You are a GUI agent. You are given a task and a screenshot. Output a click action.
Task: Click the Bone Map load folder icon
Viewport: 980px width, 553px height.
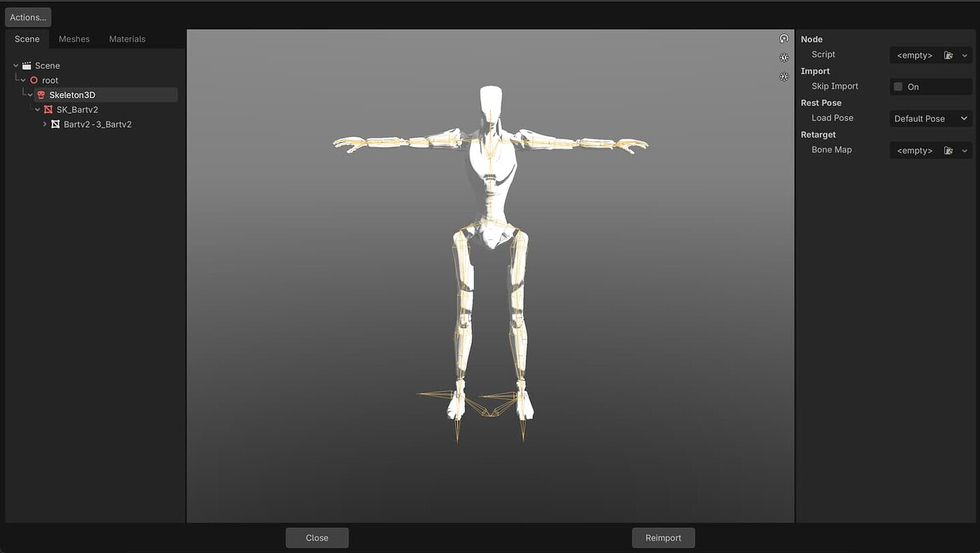[x=948, y=150]
